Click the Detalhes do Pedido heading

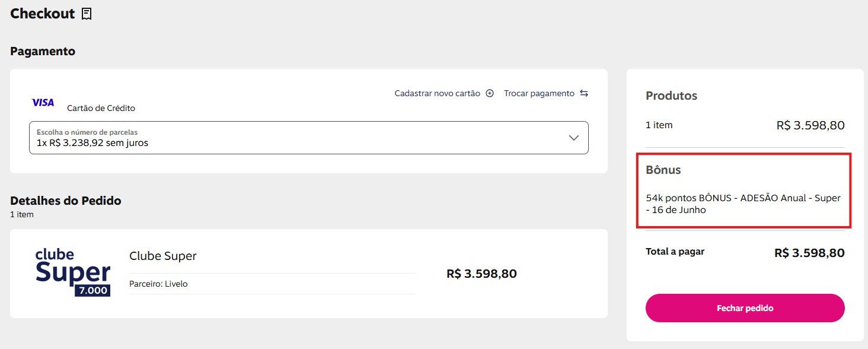click(x=66, y=201)
